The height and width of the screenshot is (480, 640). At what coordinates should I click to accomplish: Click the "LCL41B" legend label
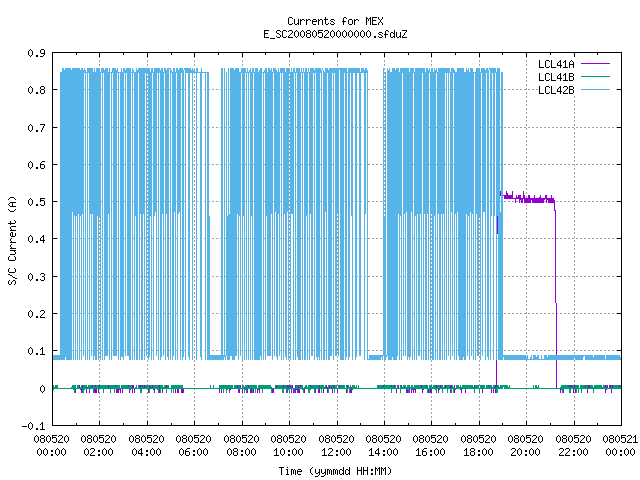coord(556,77)
